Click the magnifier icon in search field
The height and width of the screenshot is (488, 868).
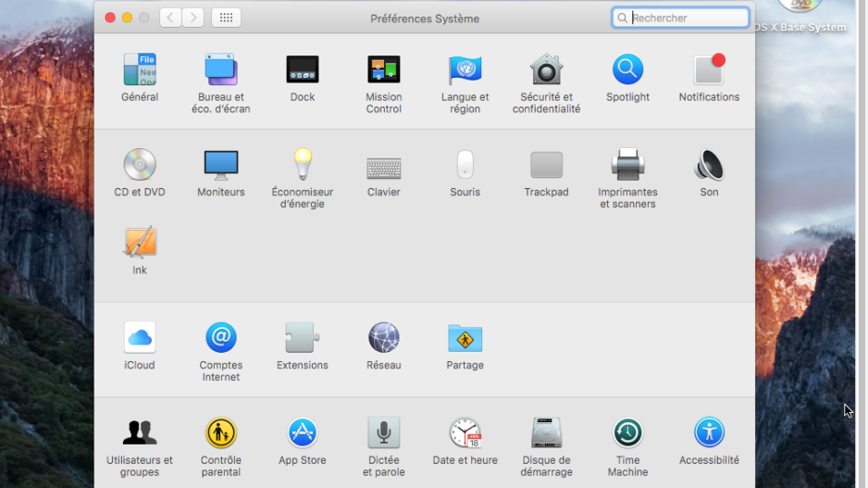coord(622,19)
